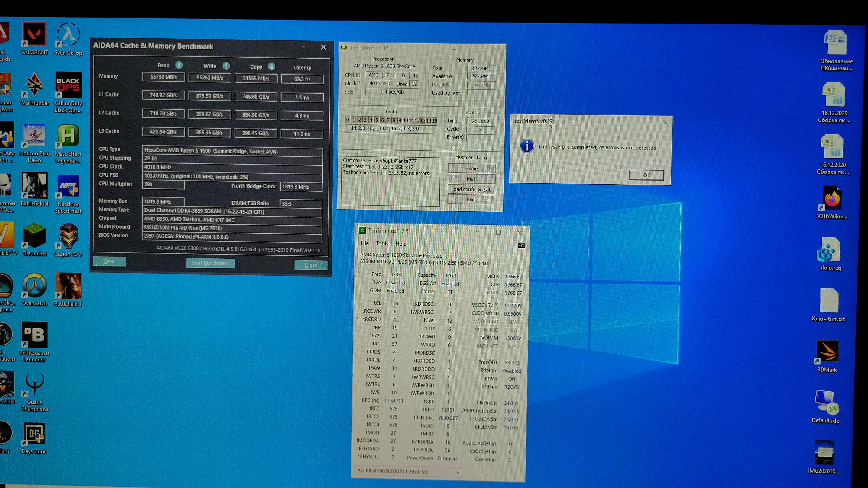Click the Read info icon in AIDA64
This screenshot has height=488, width=868.
click(x=179, y=65)
